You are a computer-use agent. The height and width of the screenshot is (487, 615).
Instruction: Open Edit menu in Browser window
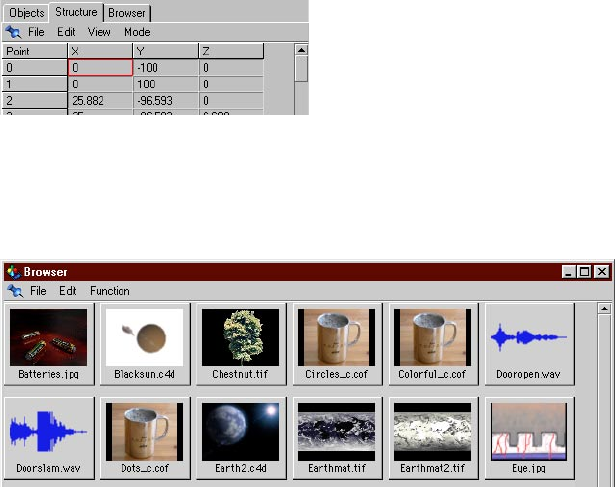68,291
